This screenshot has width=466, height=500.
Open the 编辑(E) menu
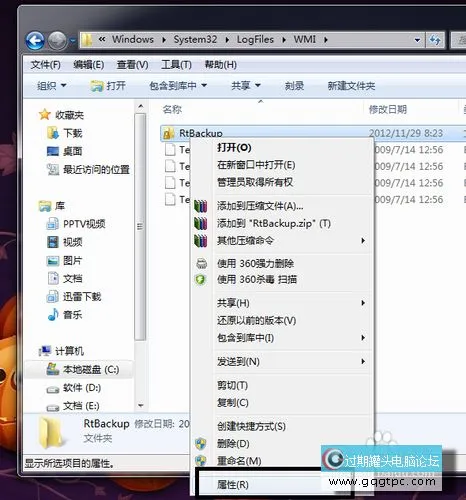pos(89,64)
